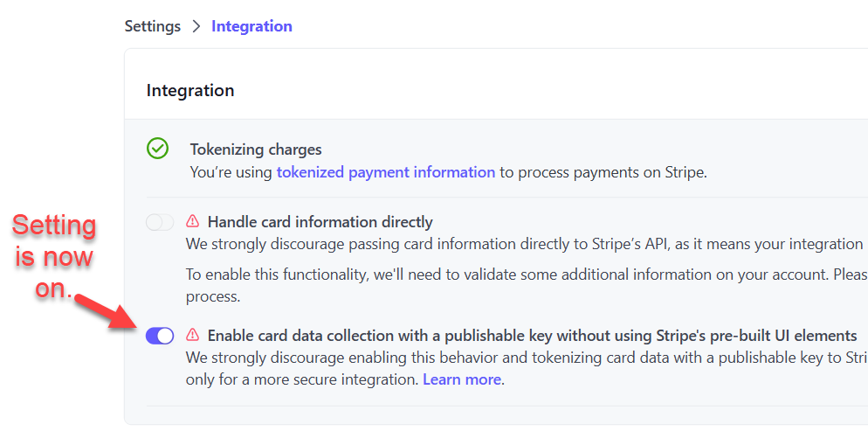The height and width of the screenshot is (431, 868).
Task: Open the Learn more link
Action: (x=462, y=379)
